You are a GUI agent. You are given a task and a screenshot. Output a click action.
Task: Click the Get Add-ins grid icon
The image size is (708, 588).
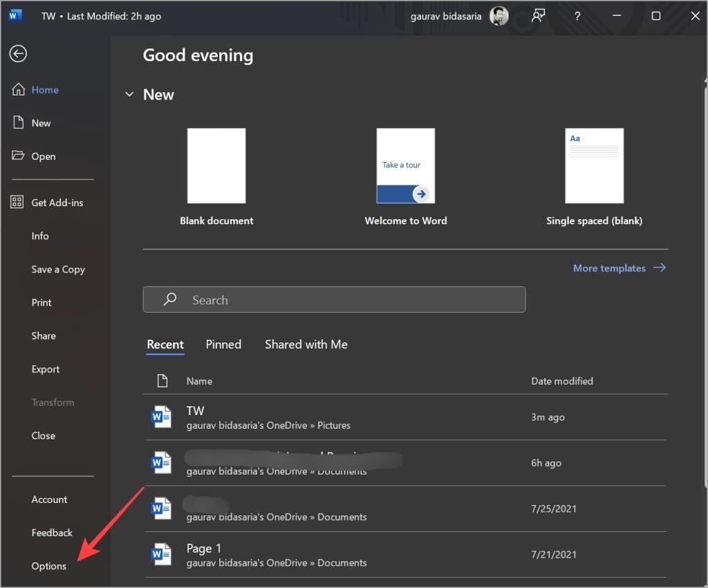(x=17, y=202)
